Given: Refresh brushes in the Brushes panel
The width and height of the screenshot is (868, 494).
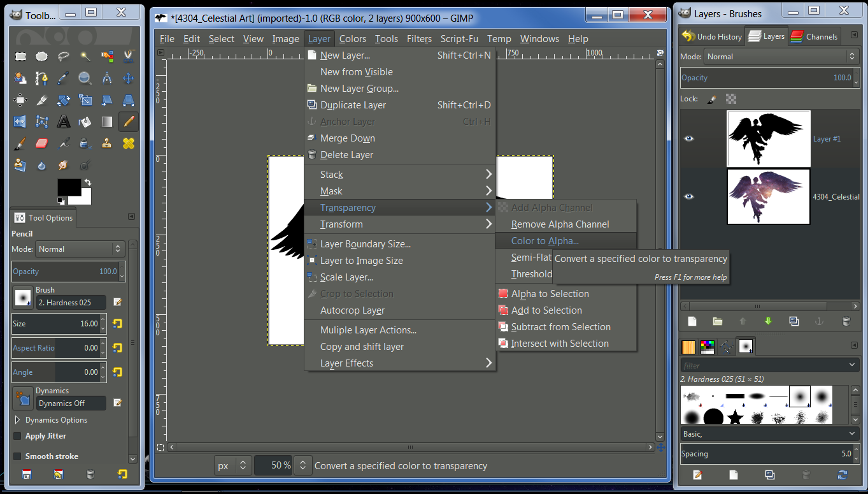Looking at the screenshot, I should (843, 475).
